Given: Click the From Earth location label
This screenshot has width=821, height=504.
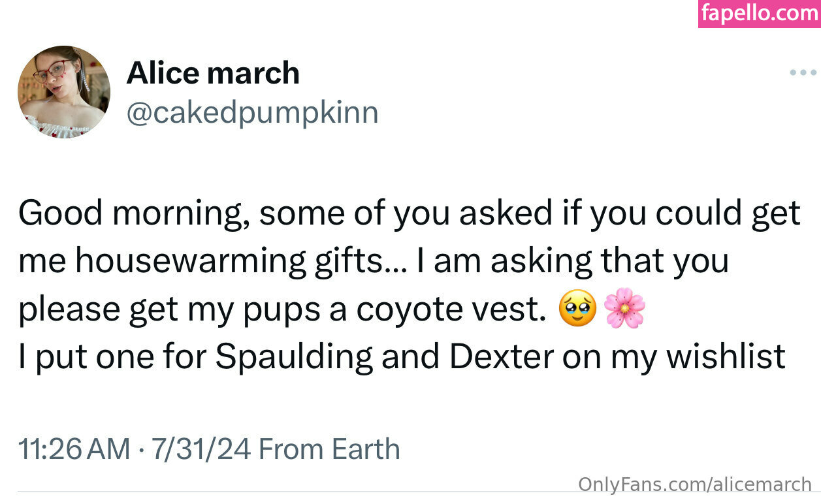Looking at the screenshot, I should pos(329,449).
